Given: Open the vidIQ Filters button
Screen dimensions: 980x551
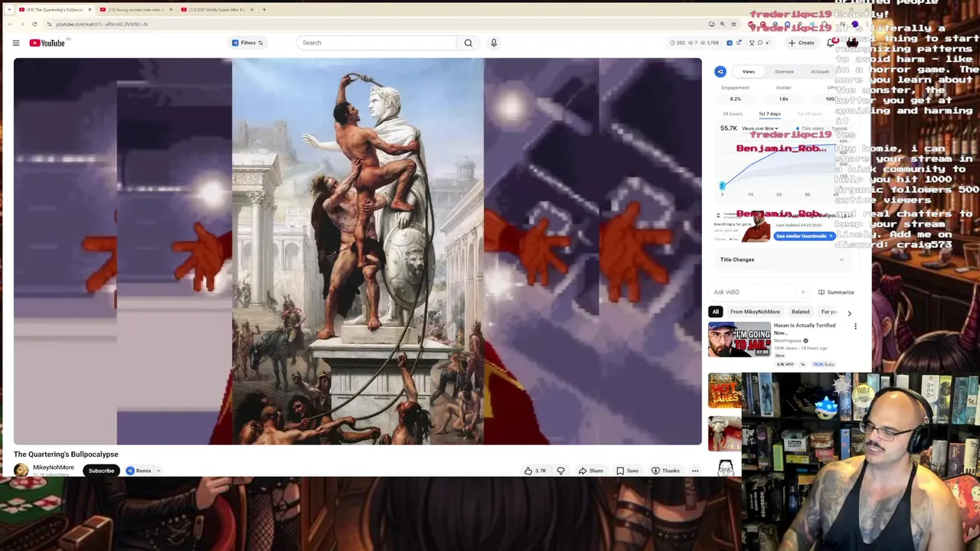Looking at the screenshot, I should [247, 43].
